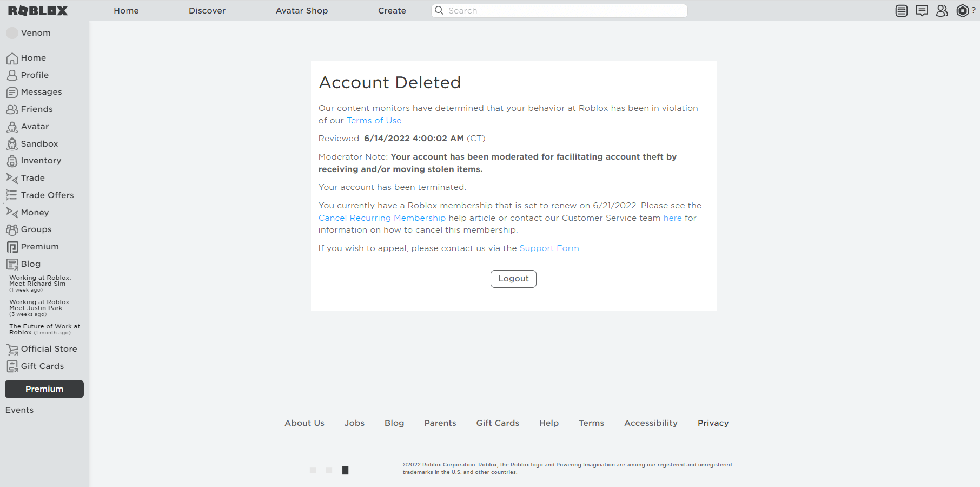
Task: Click Gift Cards in the footer
Action: coord(498,423)
